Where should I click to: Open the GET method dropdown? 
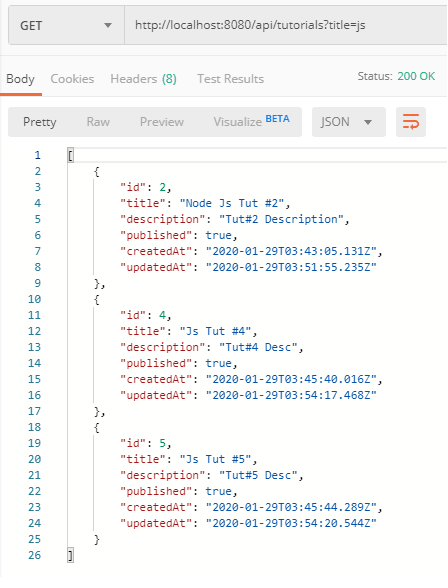tap(66, 26)
